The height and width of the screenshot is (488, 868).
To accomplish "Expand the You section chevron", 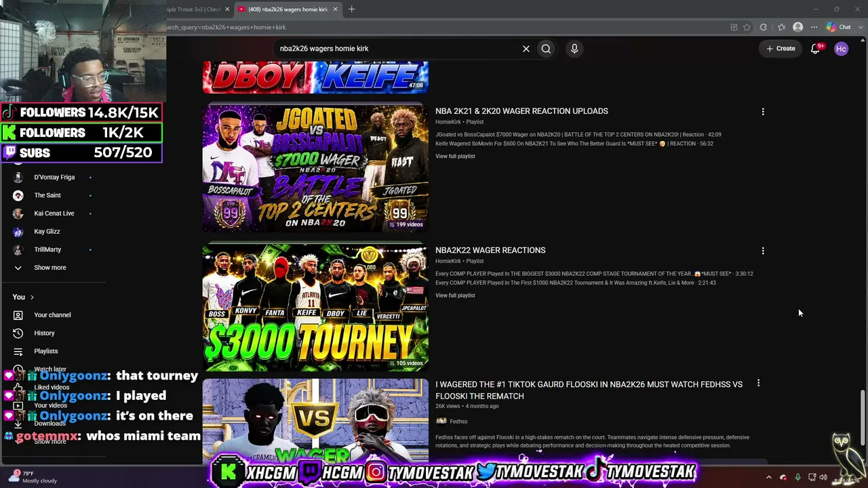I will tap(32, 297).
